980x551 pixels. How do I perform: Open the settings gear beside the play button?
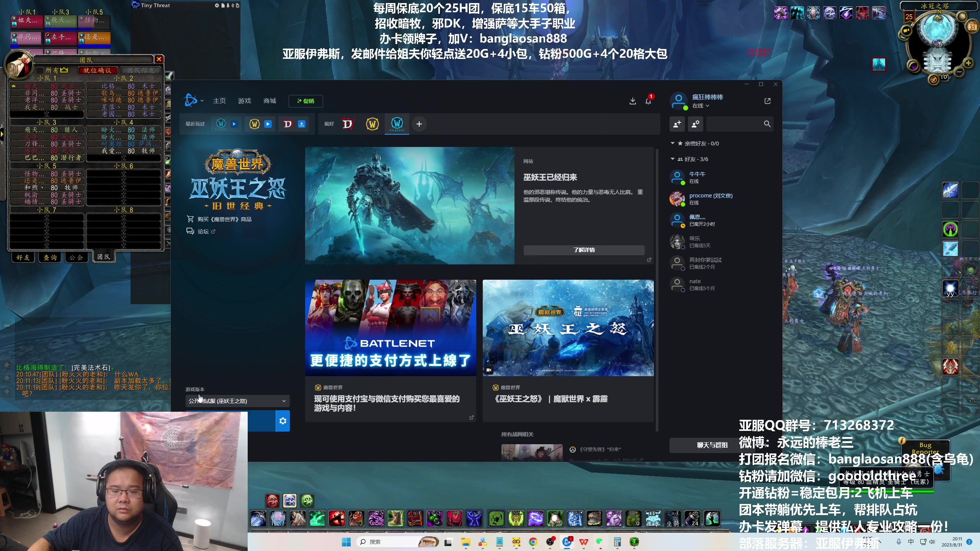[x=283, y=421]
